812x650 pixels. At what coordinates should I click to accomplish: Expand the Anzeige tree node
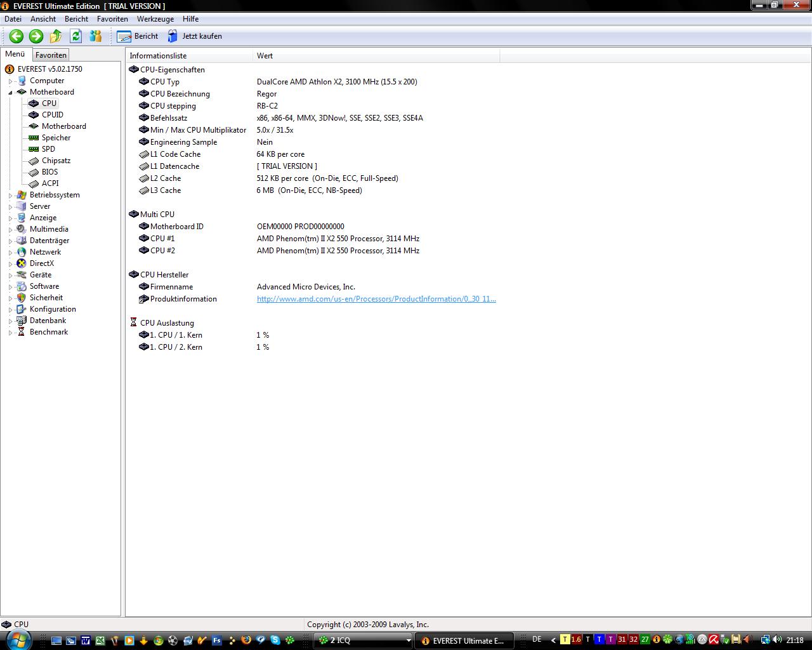pyautogui.click(x=11, y=218)
